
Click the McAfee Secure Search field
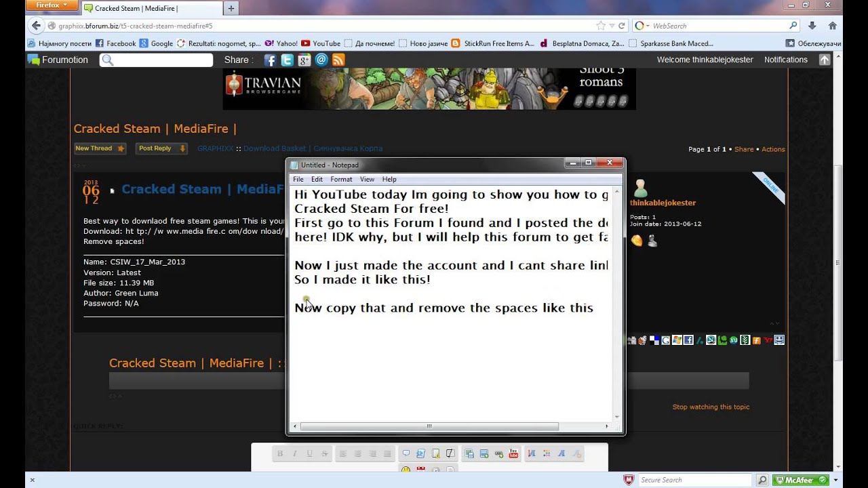(x=696, y=480)
